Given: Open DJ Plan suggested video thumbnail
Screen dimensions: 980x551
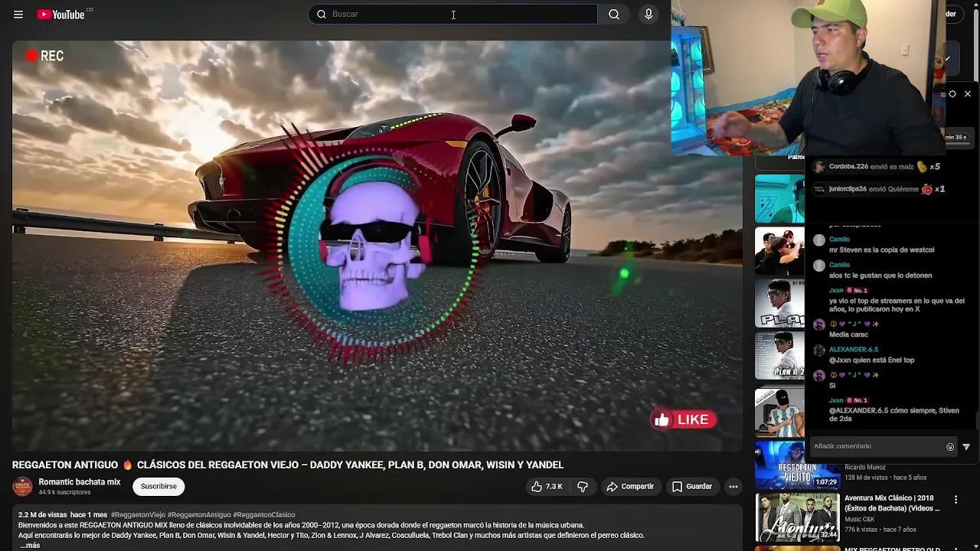Looking at the screenshot, I should pos(779,303).
